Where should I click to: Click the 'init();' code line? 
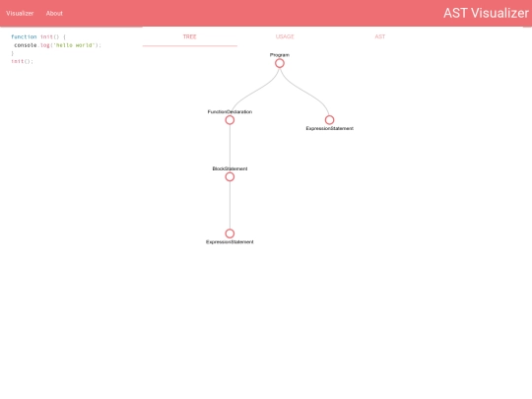point(22,61)
